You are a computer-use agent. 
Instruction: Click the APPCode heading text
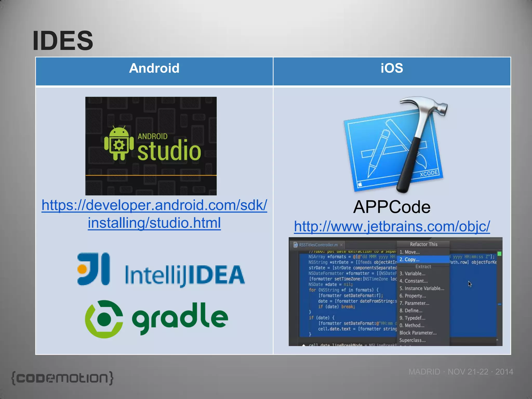point(392,207)
